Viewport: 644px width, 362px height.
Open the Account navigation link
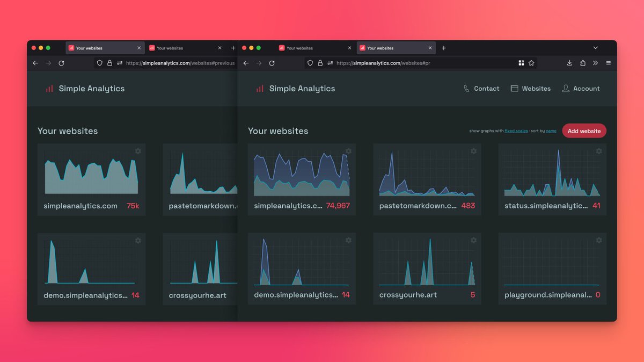581,89
